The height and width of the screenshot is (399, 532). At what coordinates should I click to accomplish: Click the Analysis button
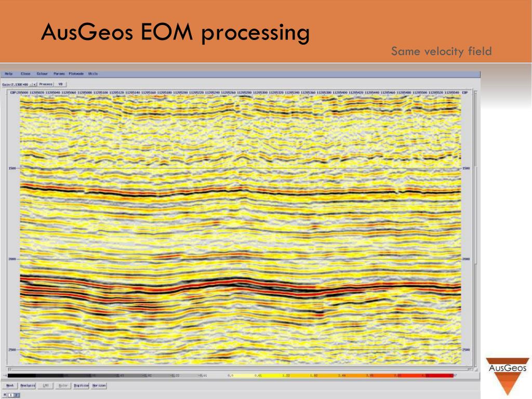[x=28, y=385]
